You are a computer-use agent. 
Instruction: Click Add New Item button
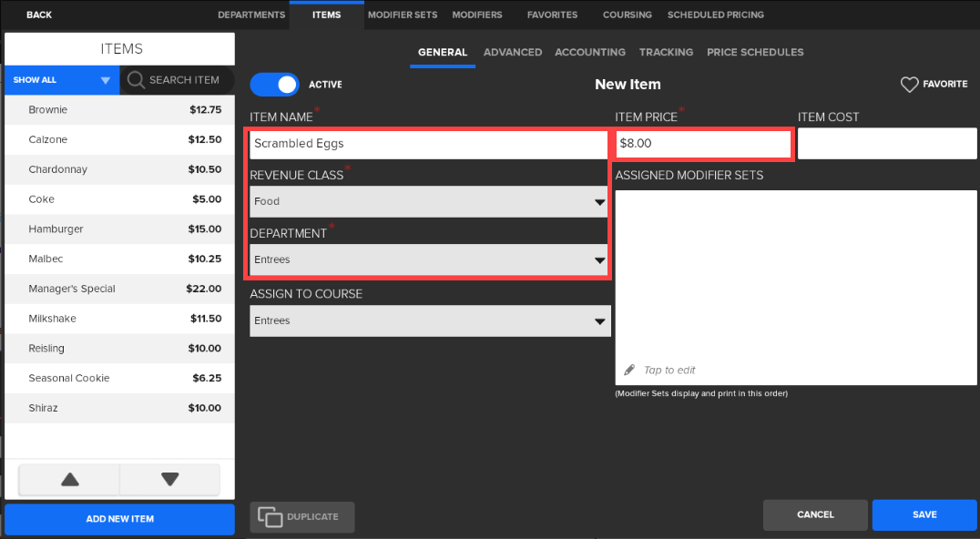(x=119, y=519)
